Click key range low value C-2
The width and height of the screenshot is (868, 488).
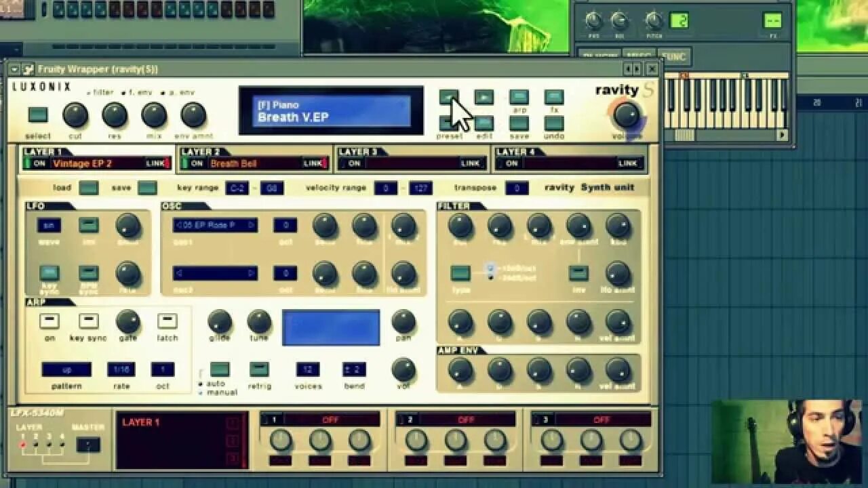[237, 188]
